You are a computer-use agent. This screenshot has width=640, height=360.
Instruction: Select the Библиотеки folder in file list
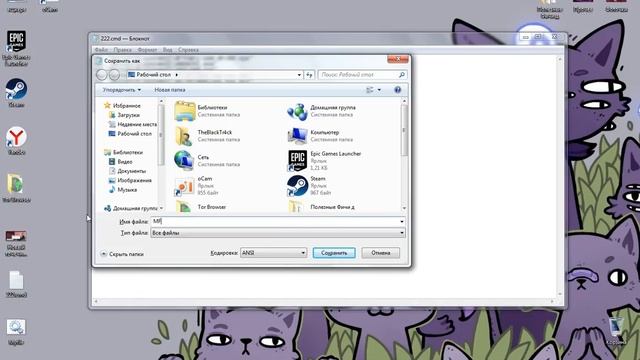207,111
